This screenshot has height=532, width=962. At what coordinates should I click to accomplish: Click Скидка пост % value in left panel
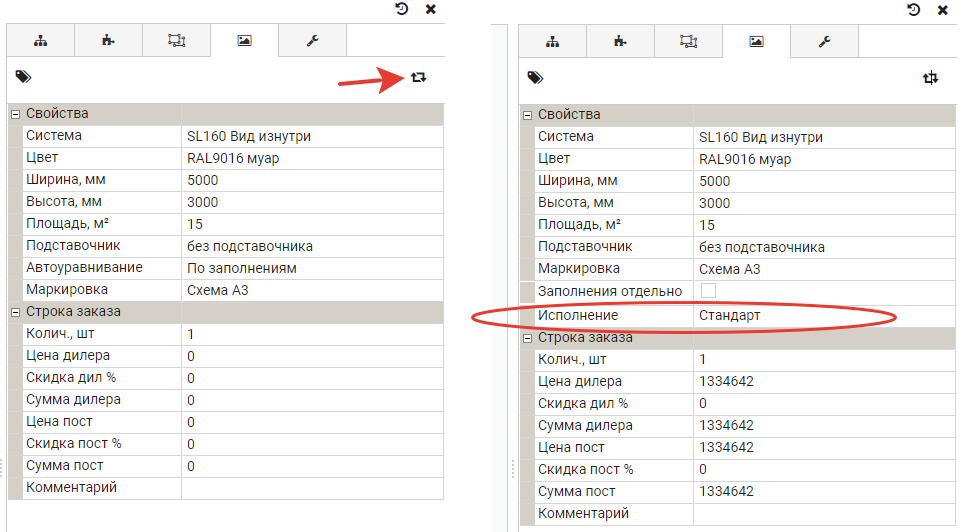coord(312,444)
